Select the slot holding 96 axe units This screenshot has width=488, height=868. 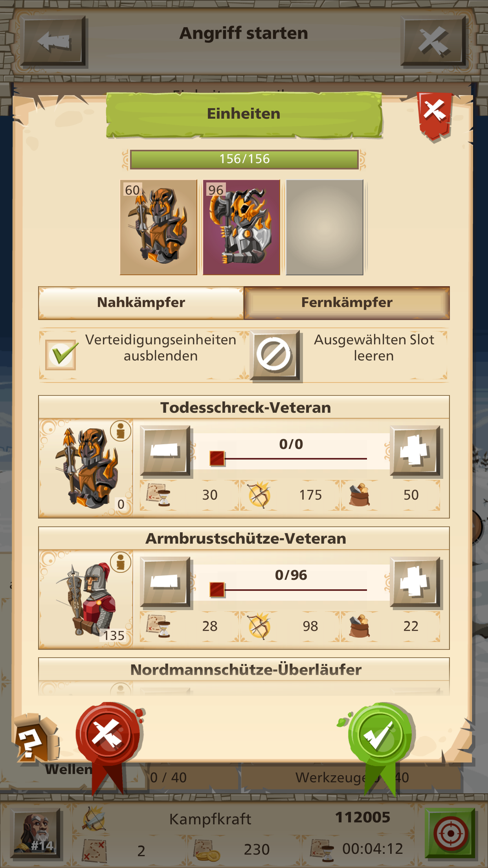click(x=242, y=227)
